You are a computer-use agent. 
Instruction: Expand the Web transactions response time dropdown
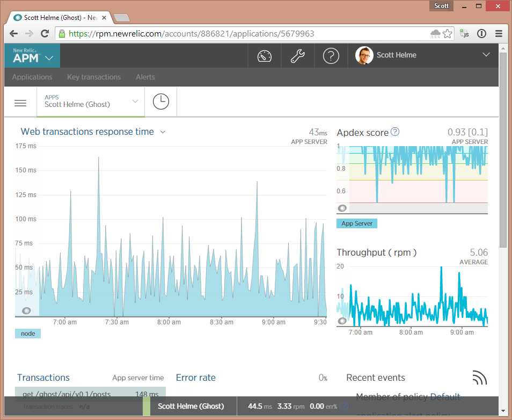[163, 132]
